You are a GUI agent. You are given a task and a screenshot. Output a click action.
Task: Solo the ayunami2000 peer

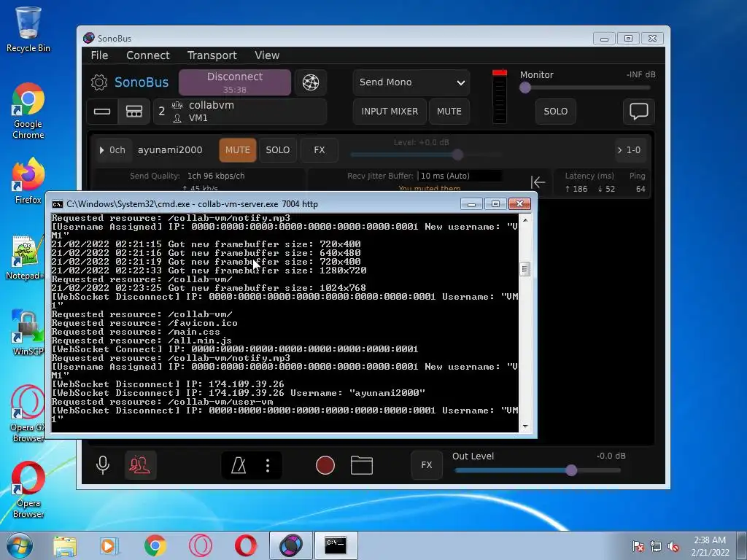point(278,150)
